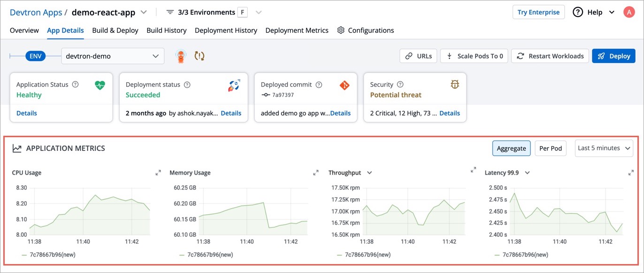Screen dimensions: 644x273
Task: Expand the CPU Usage chart fullscreen
Action: [158, 173]
